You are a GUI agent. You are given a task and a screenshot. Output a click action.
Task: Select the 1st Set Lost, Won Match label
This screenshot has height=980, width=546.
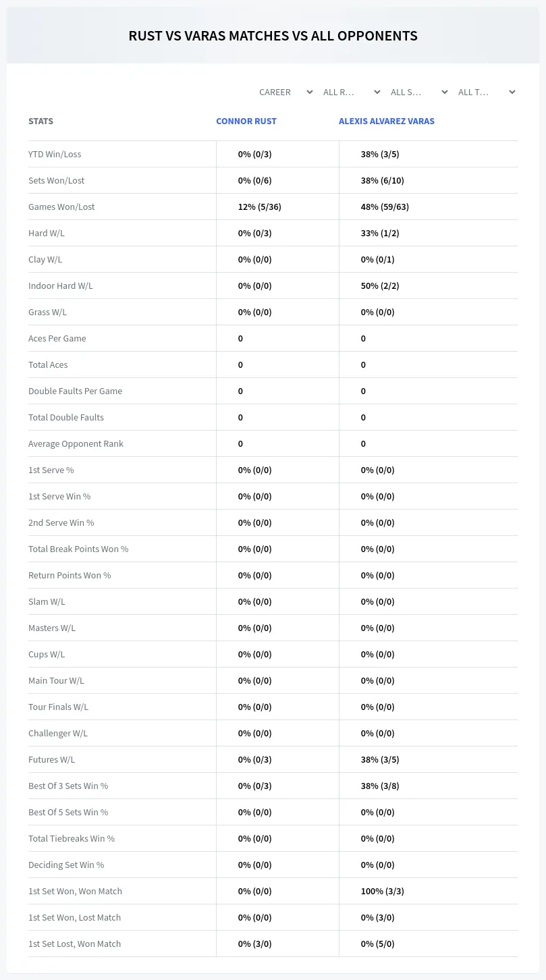pos(75,944)
